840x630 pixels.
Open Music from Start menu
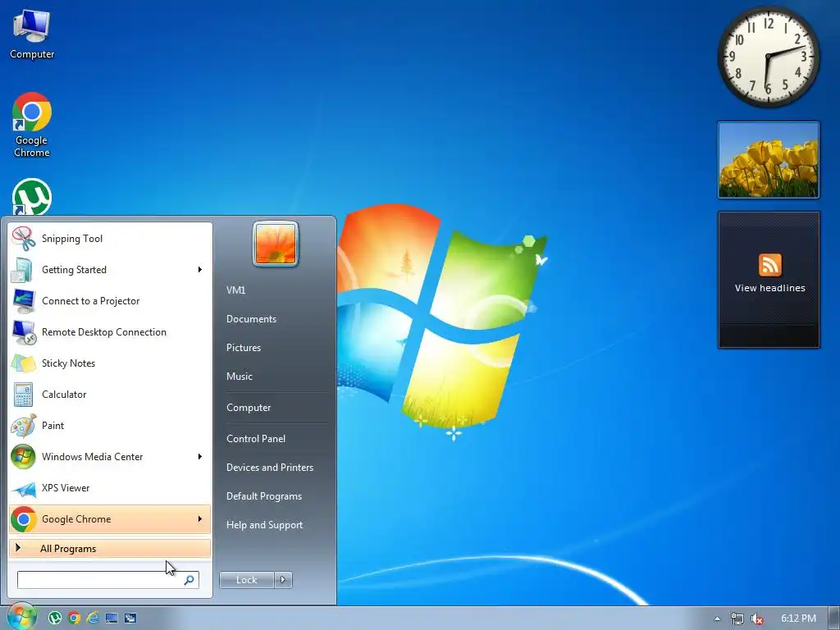point(239,376)
